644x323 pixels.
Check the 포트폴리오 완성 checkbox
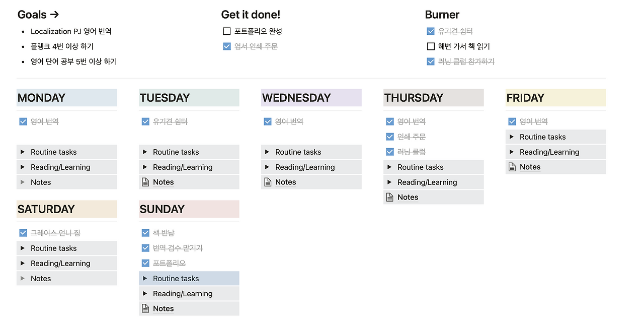click(x=226, y=31)
